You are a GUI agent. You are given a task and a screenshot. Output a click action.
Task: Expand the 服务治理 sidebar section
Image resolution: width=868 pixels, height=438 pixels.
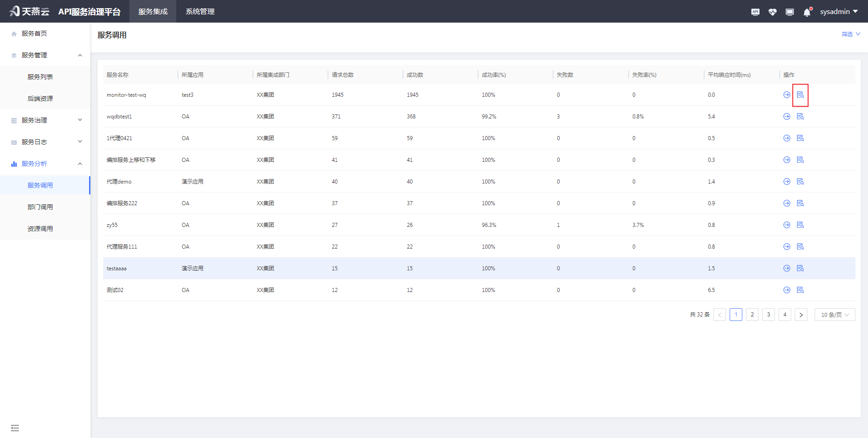click(x=45, y=120)
